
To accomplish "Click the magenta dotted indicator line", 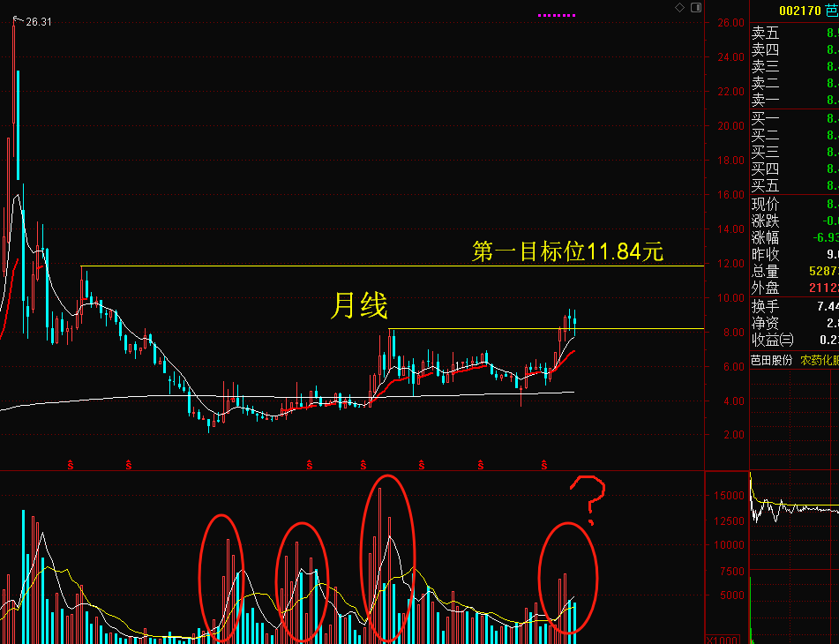I will point(557,16).
